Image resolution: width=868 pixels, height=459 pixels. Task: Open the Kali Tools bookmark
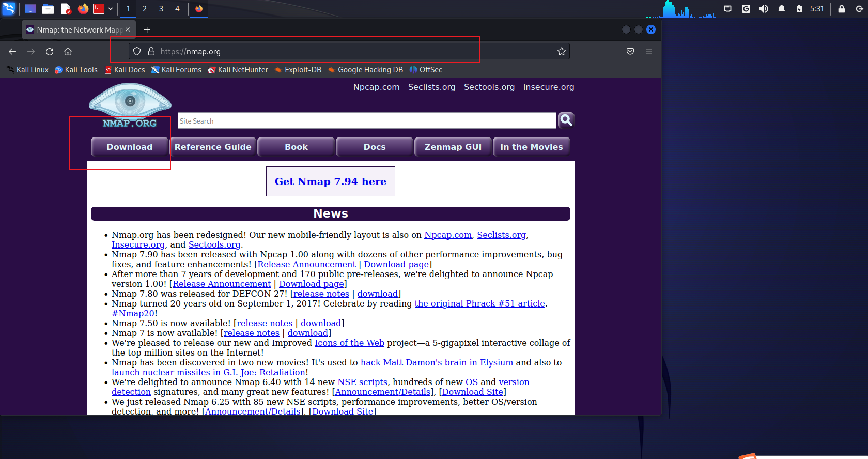tap(76, 70)
